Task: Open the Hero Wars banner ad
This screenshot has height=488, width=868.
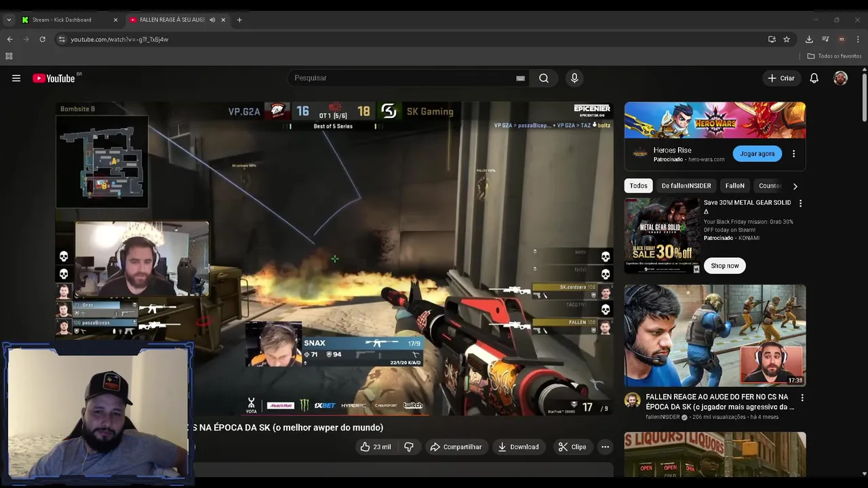Action: [x=715, y=120]
